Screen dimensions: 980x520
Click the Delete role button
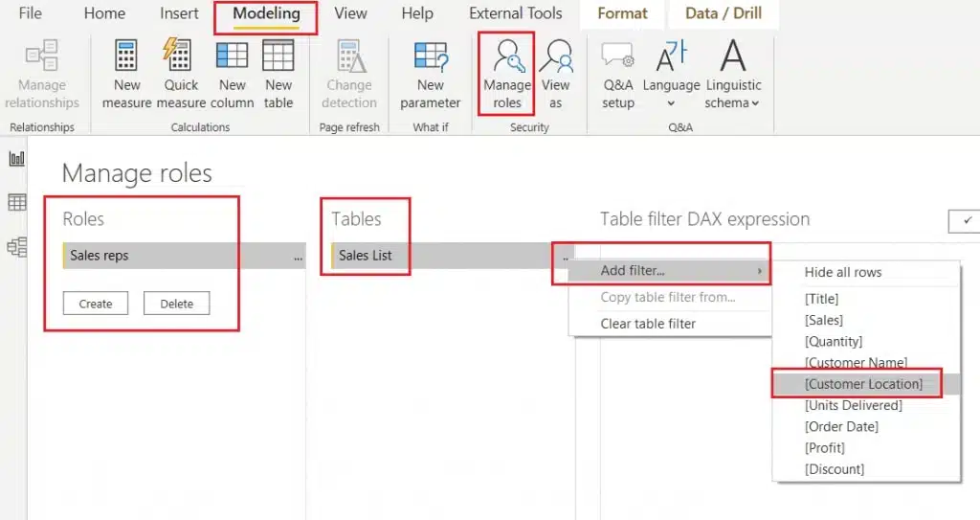[176, 304]
